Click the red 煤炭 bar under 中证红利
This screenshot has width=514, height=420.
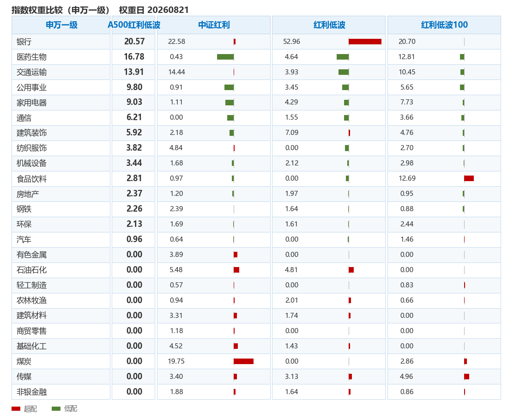(x=243, y=361)
